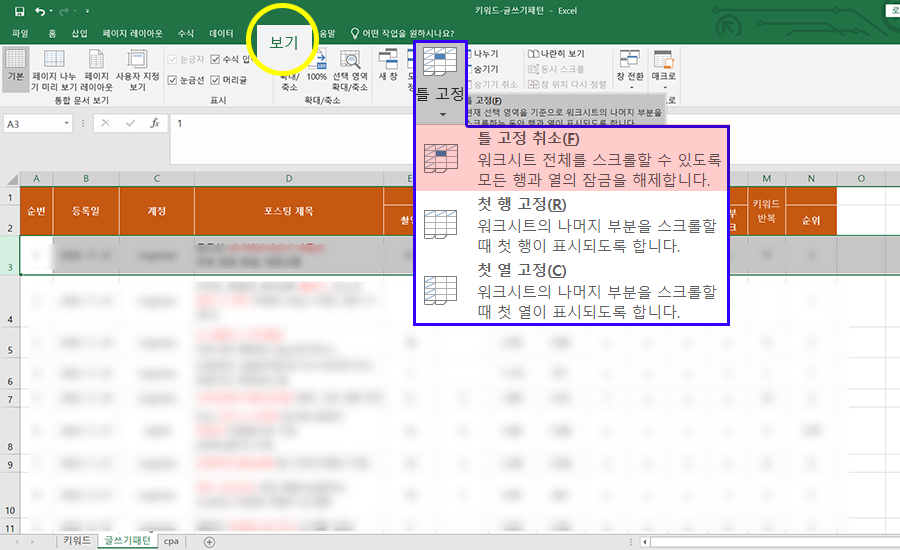Open Customize Quick Access Toolbar dropdown
This screenshot has height=550, width=900.
[87, 11]
